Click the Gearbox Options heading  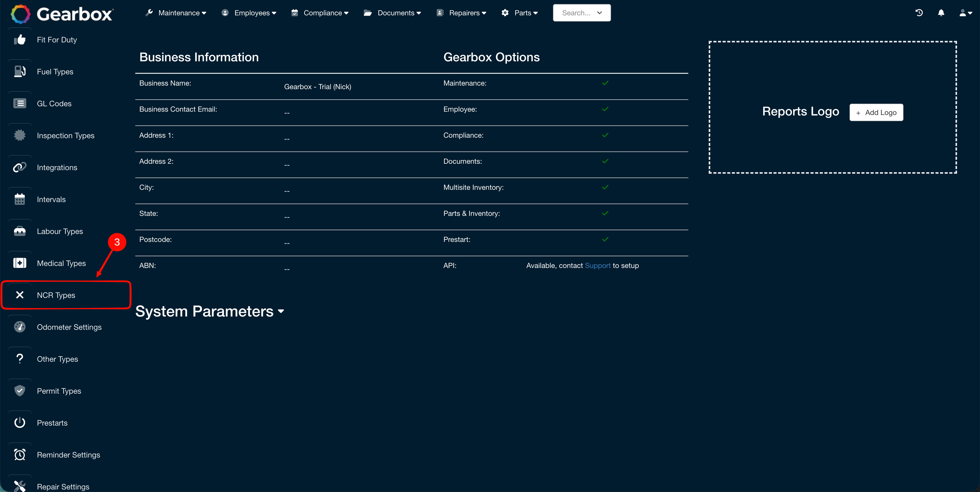[492, 57]
